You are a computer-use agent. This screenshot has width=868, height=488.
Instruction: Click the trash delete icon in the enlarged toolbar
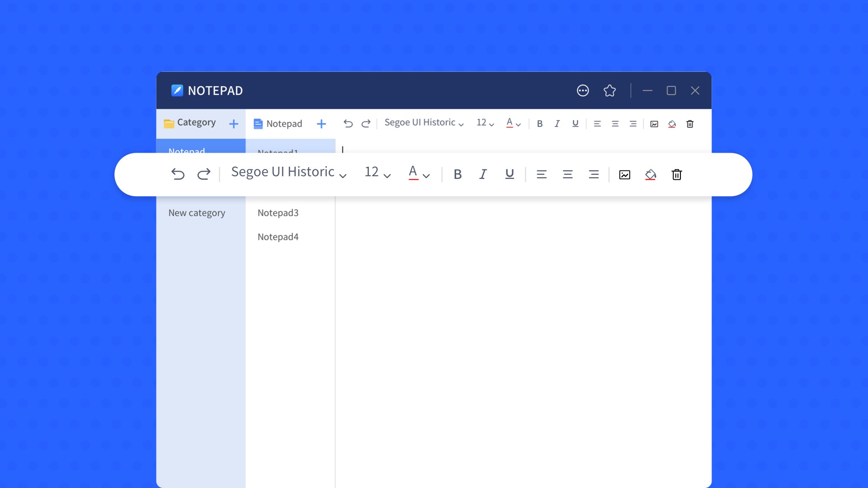click(676, 174)
